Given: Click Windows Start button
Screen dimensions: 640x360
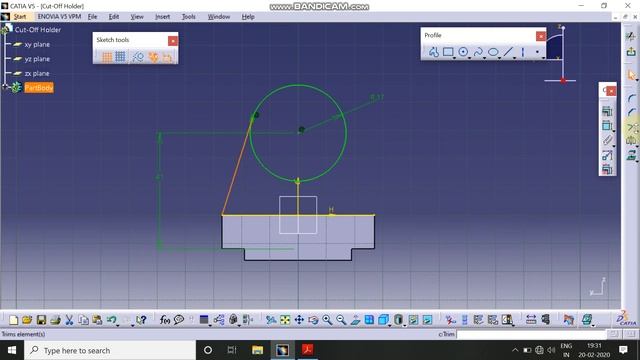Looking at the screenshot, I should point(12,350).
